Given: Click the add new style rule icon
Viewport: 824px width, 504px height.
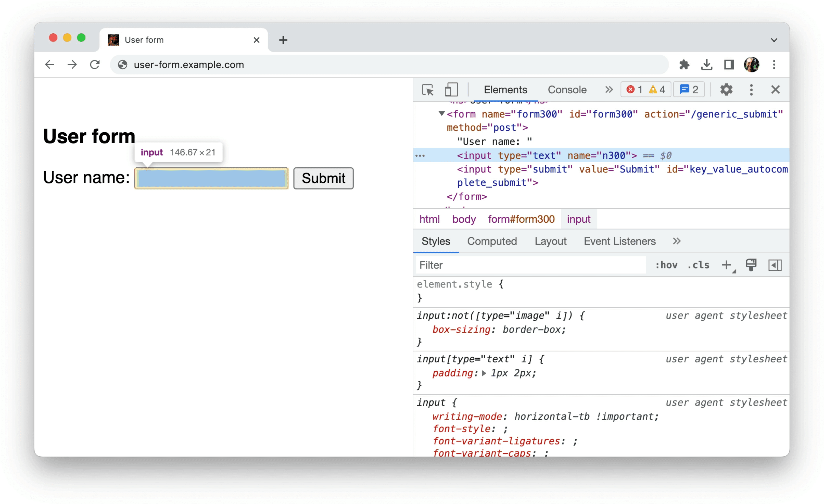Looking at the screenshot, I should click(728, 265).
